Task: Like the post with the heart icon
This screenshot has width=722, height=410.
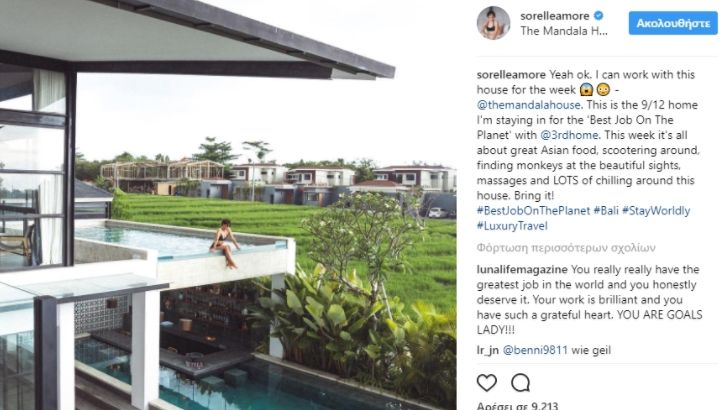Action: pyautogui.click(x=487, y=383)
